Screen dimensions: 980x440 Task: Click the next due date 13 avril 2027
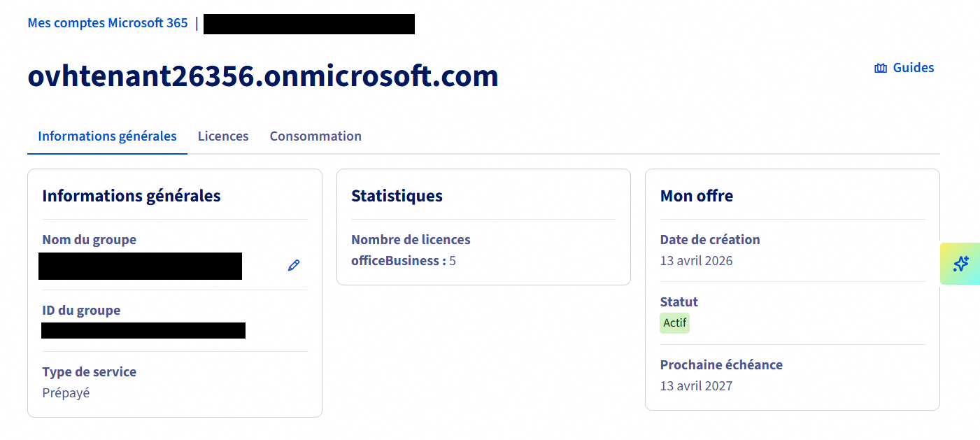pyautogui.click(x=696, y=385)
